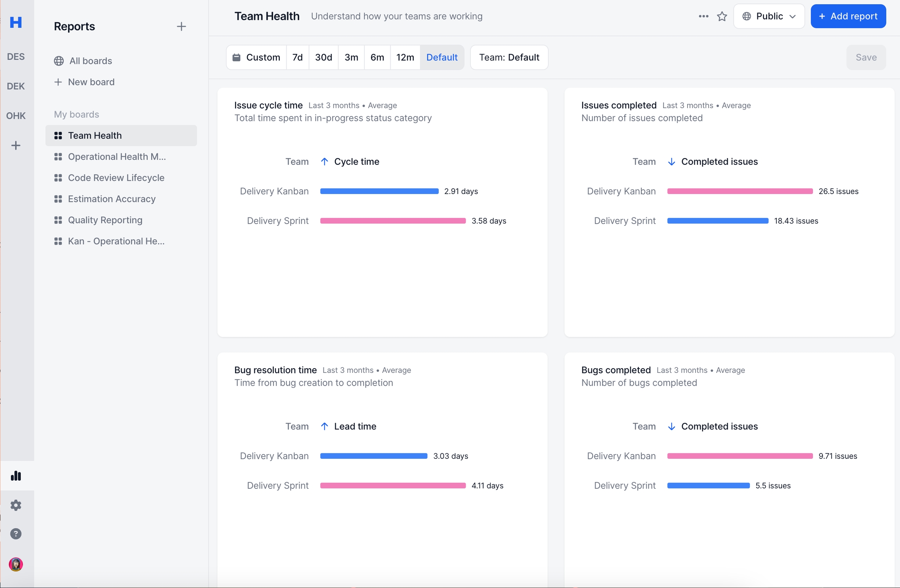This screenshot has height=588, width=900.
Task: Select the 30d time range tab
Action: click(323, 57)
